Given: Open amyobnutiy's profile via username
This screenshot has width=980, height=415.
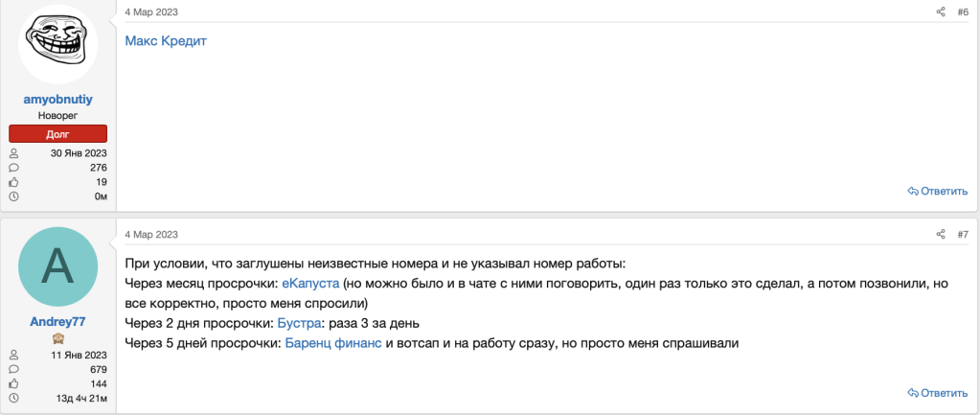Looking at the screenshot, I should click(x=58, y=100).
